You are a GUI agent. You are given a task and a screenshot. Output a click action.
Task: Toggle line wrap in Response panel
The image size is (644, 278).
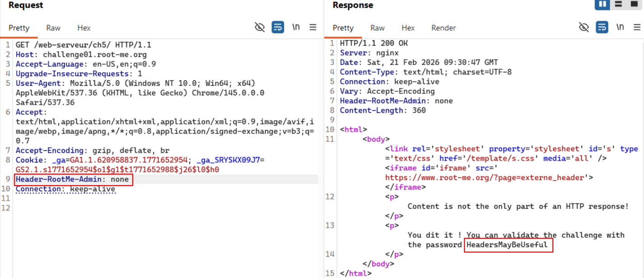[x=602, y=28]
